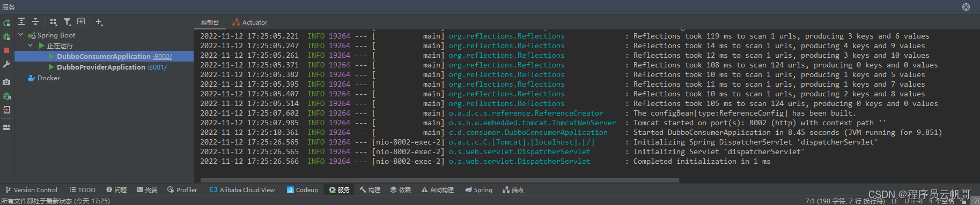Screen dimensions: 980x205
Task: Switch to the 控制台 console tab
Action: pos(210,22)
